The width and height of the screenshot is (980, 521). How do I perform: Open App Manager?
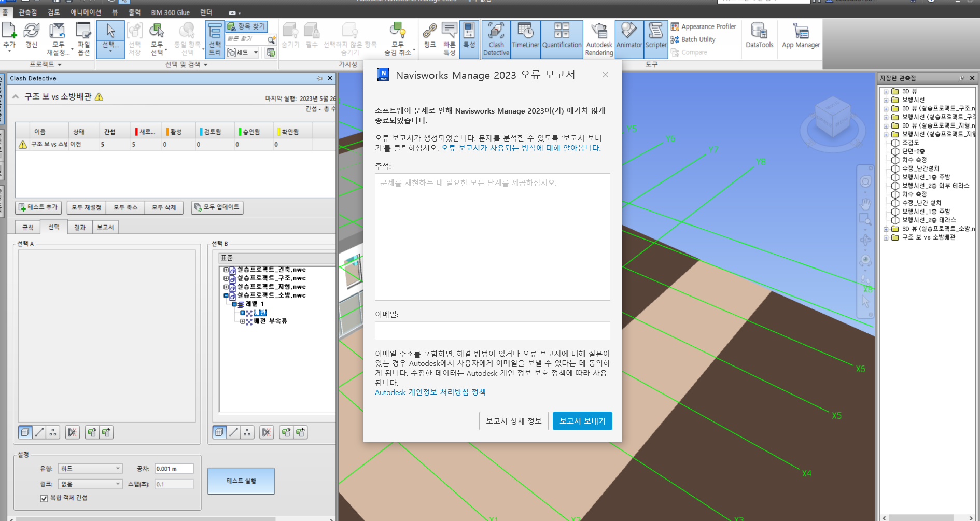point(801,36)
